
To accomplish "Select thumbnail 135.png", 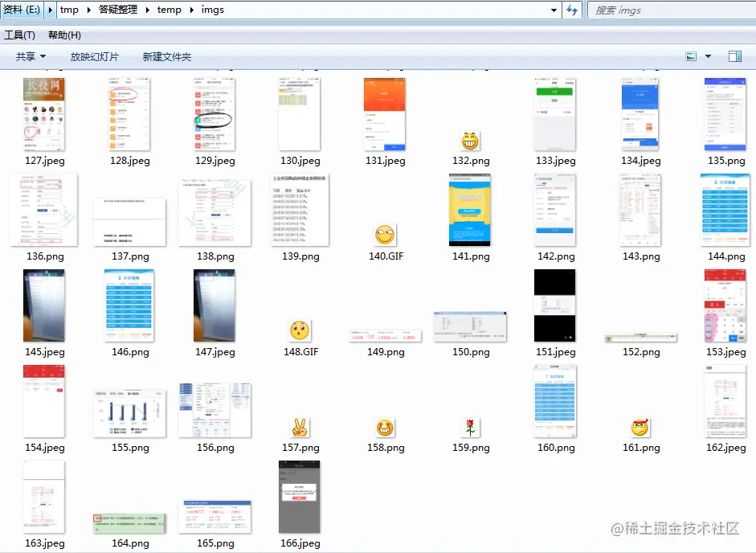I will 725,114.
